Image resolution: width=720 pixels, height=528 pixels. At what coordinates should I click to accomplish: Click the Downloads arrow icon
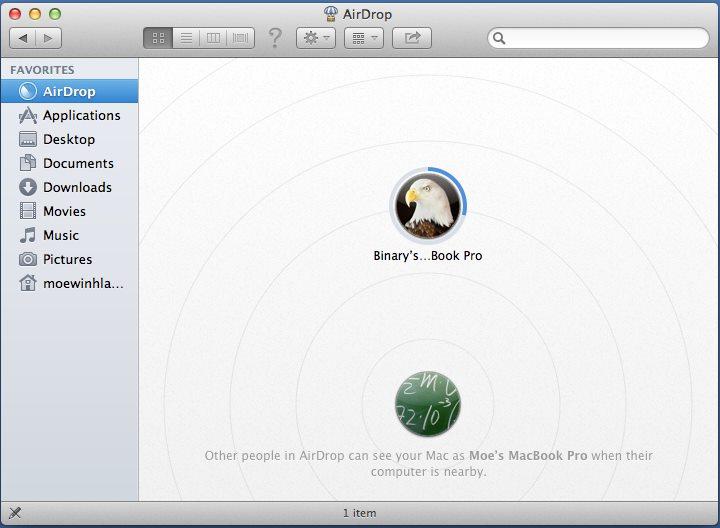(x=28, y=187)
